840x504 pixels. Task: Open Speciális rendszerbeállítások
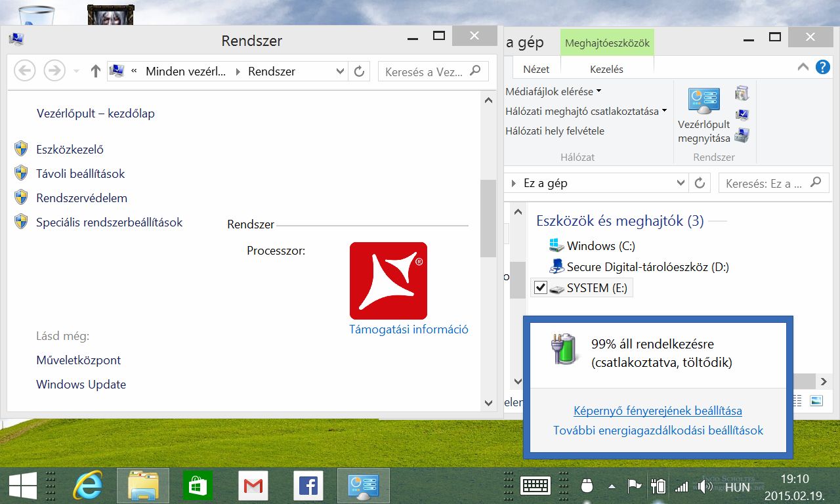tap(110, 222)
